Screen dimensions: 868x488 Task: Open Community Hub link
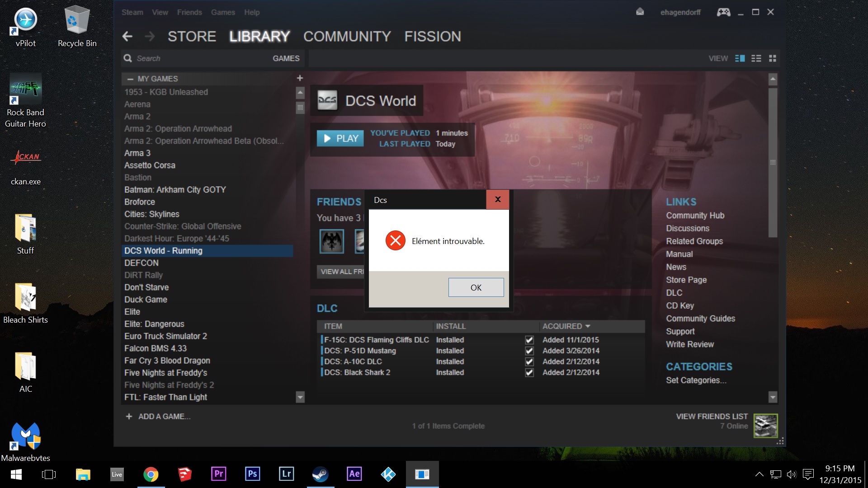(x=695, y=216)
